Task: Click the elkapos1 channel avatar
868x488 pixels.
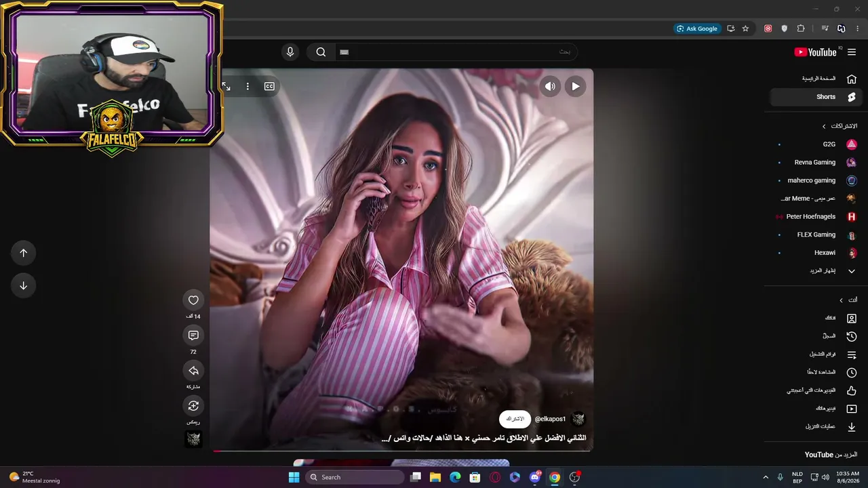Action: click(x=578, y=419)
